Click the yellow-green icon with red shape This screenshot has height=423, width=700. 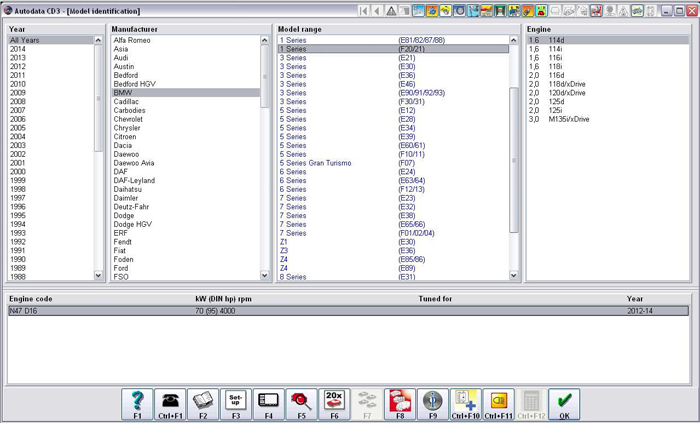point(542,11)
